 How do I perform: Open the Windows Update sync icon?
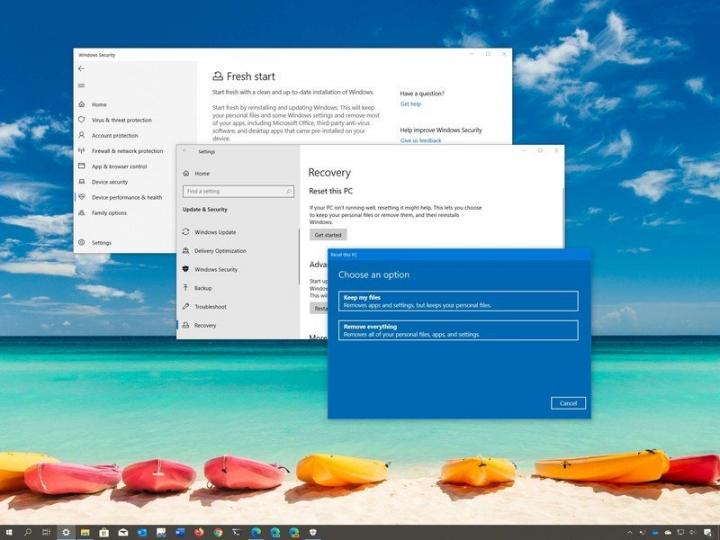(x=186, y=232)
